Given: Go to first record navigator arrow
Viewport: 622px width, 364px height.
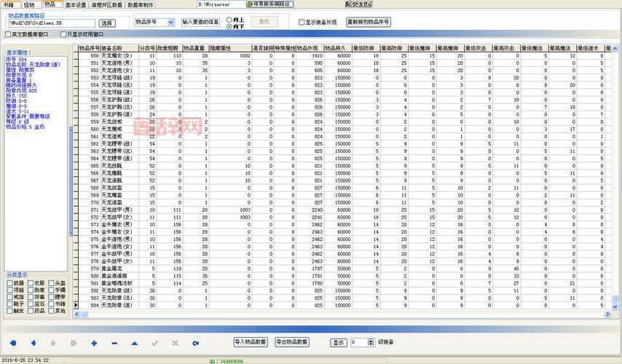Looking at the screenshot, I should [13, 342].
